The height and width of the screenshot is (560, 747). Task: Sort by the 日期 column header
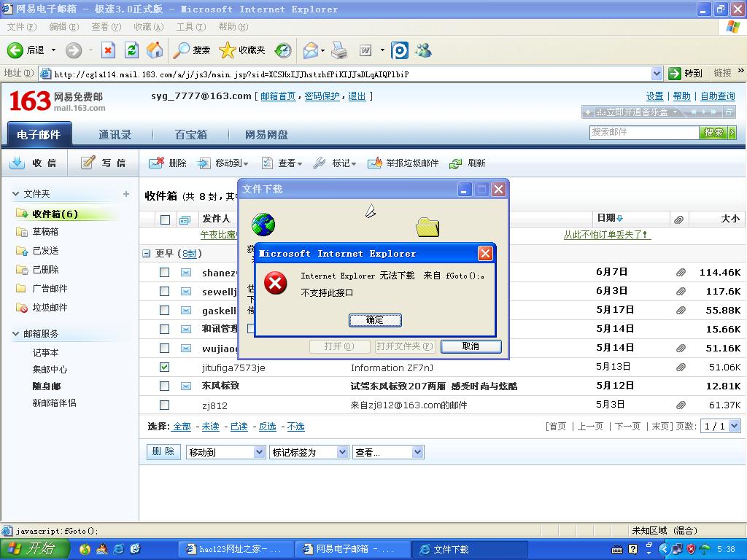tap(610, 218)
